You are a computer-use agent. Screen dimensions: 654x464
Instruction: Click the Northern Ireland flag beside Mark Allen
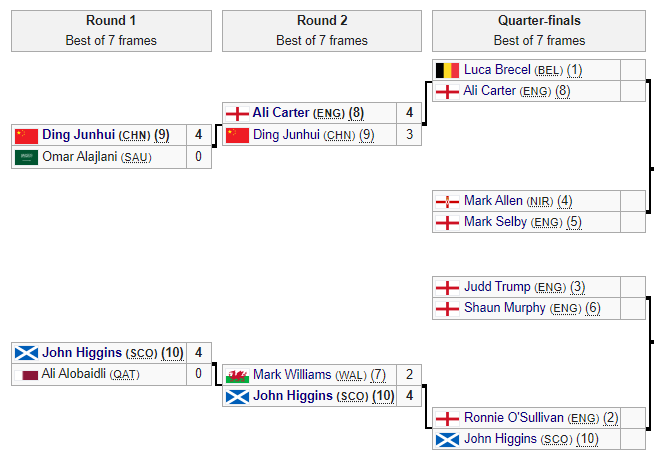pyautogui.click(x=447, y=201)
